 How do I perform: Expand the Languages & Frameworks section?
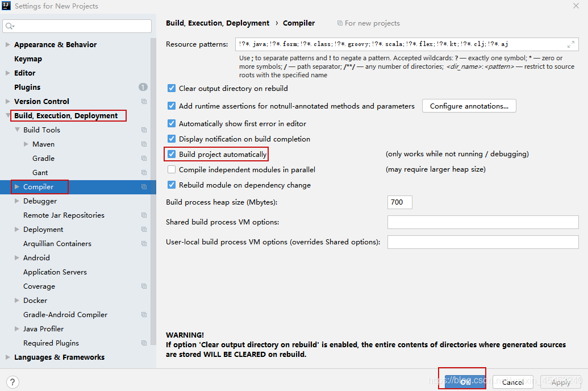pos(7,357)
